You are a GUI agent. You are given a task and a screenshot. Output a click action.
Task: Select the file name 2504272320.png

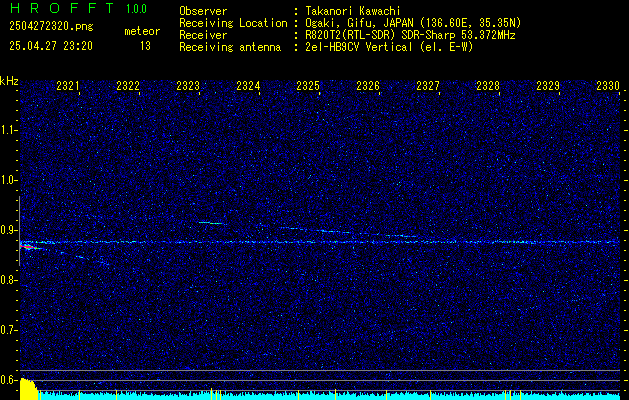click(51, 27)
